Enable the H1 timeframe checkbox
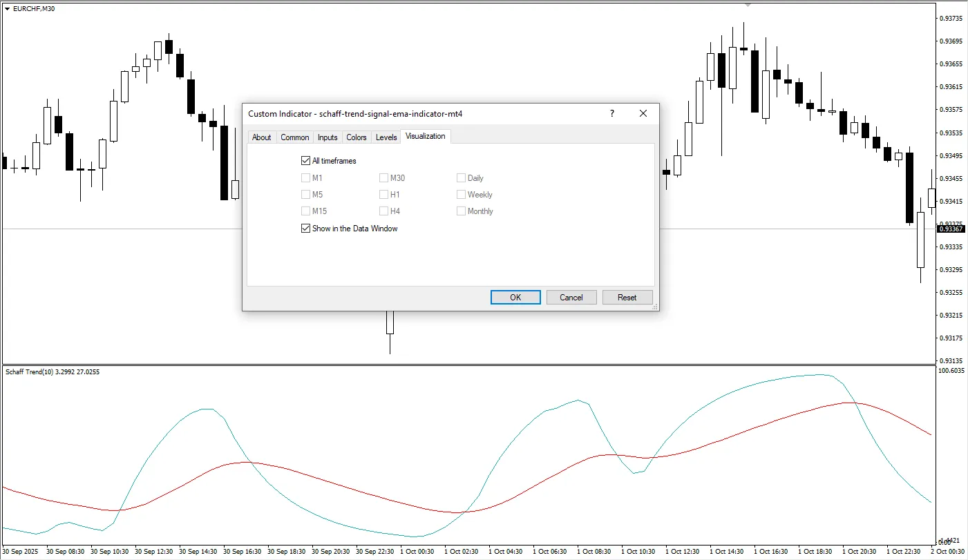The width and height of the screenshot is (968, 560). 384,194
